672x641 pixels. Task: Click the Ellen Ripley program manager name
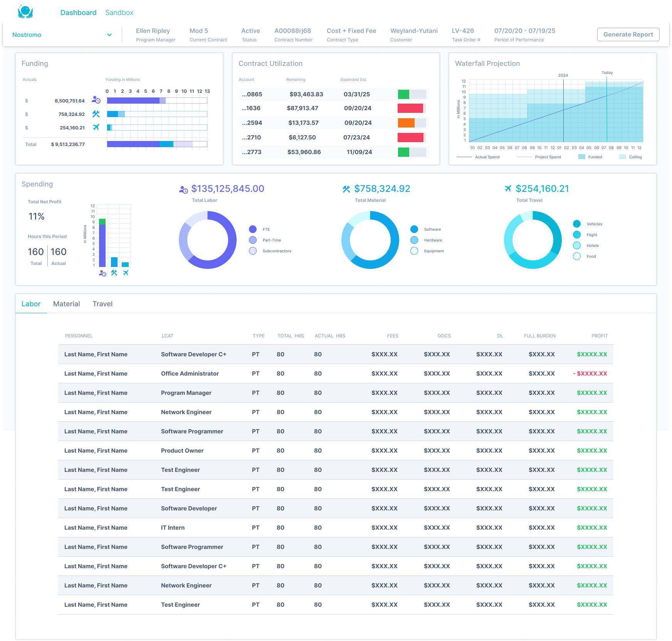tap(153, 31)
